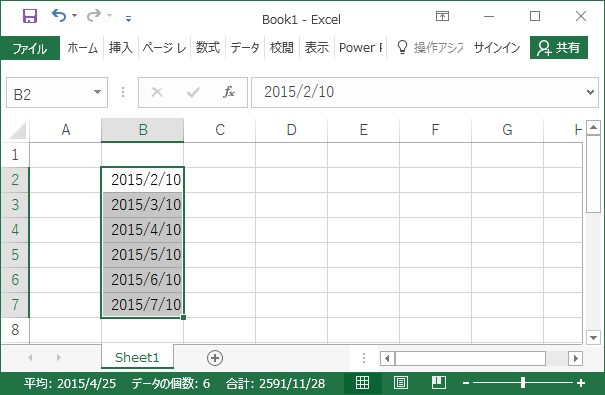Select column F header
The image size is (605, 395).
point(435,130)
